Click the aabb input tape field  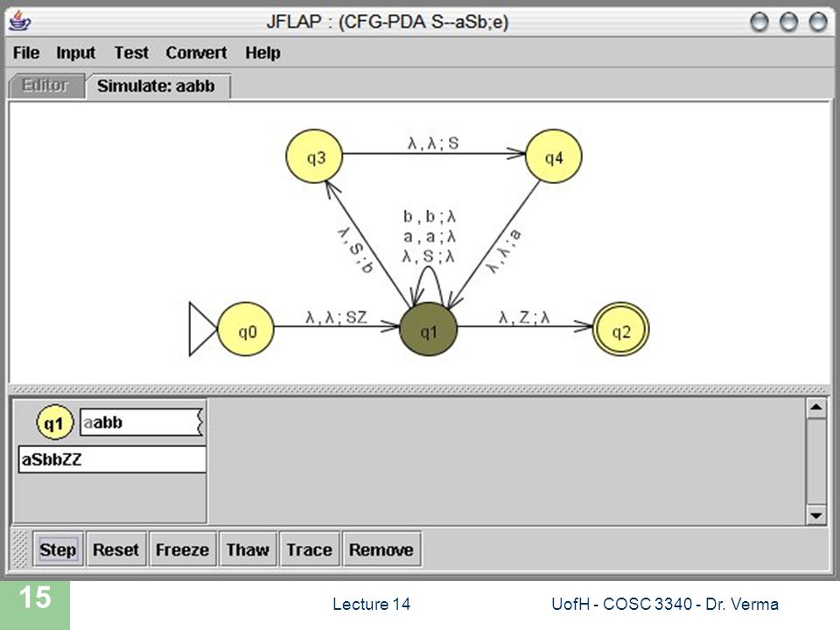(142, 422)
